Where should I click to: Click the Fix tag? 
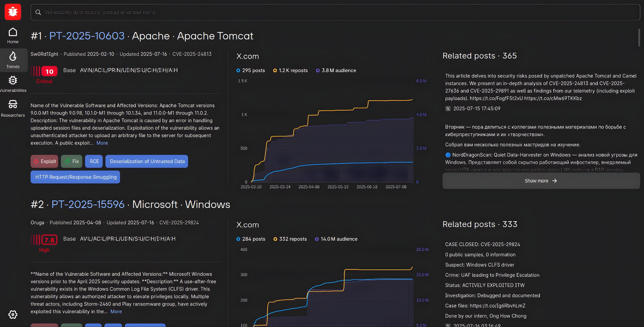point(72,161)
